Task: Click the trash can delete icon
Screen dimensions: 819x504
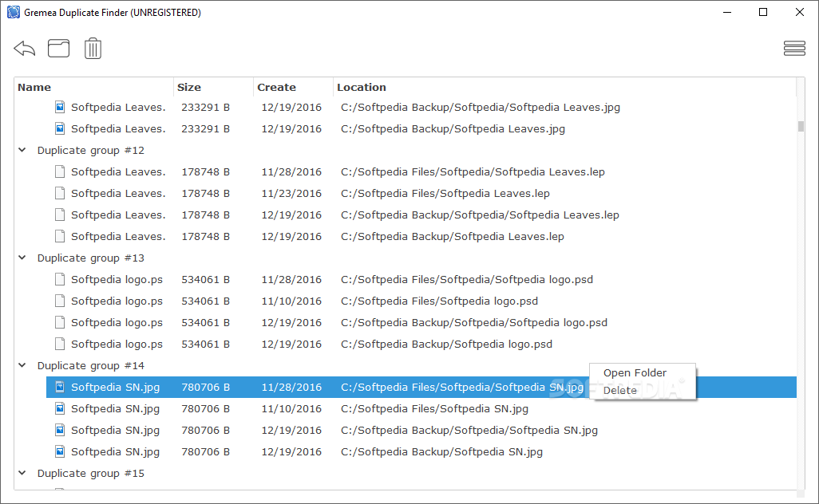Action: coord(93,49)
